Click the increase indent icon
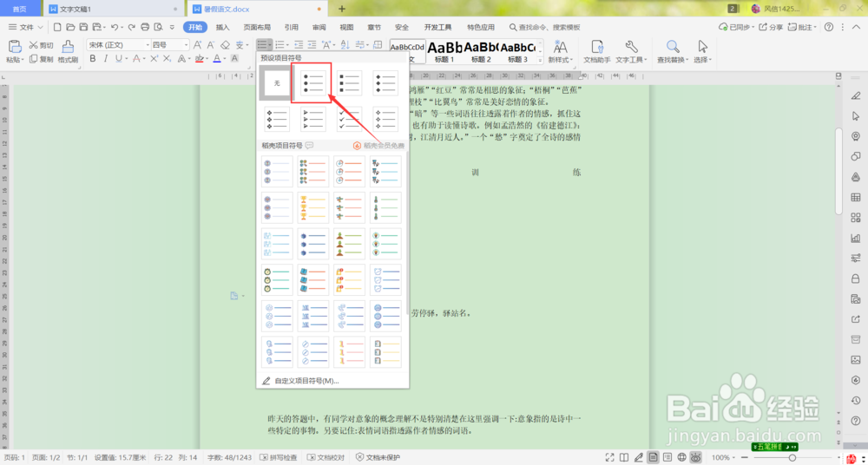 click(312, 45)
